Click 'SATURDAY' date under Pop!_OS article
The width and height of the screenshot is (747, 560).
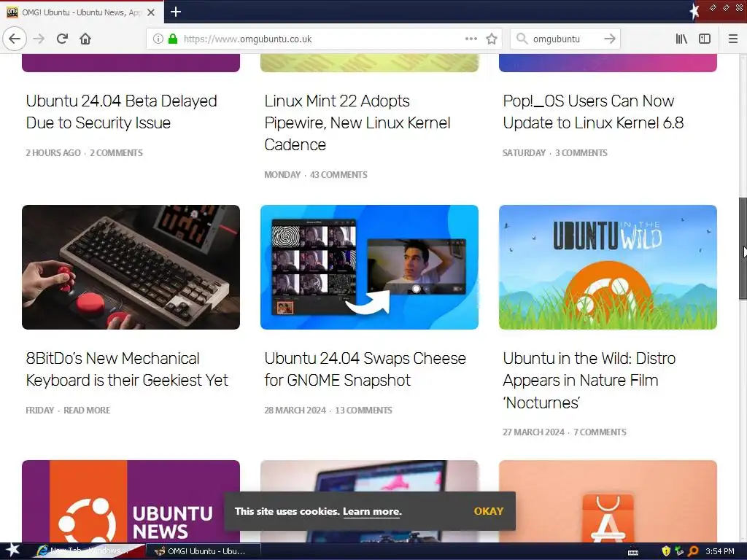(x=524, y=153)
